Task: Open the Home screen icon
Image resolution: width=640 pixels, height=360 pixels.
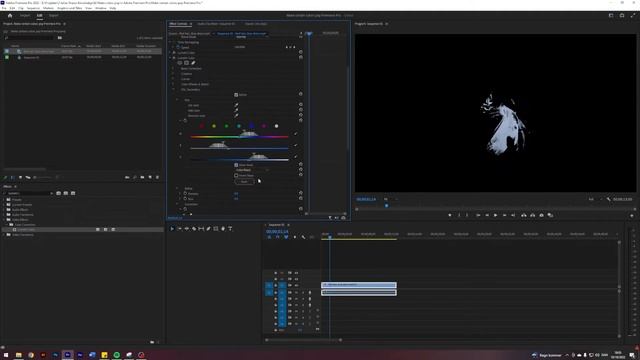Action: click(x=10, y=16)
